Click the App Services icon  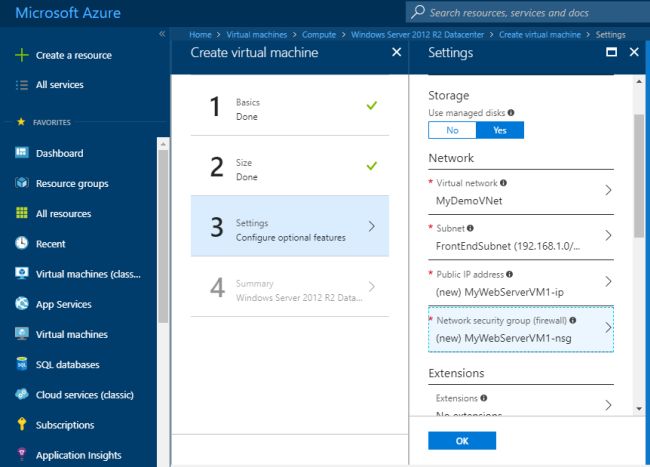21,304
